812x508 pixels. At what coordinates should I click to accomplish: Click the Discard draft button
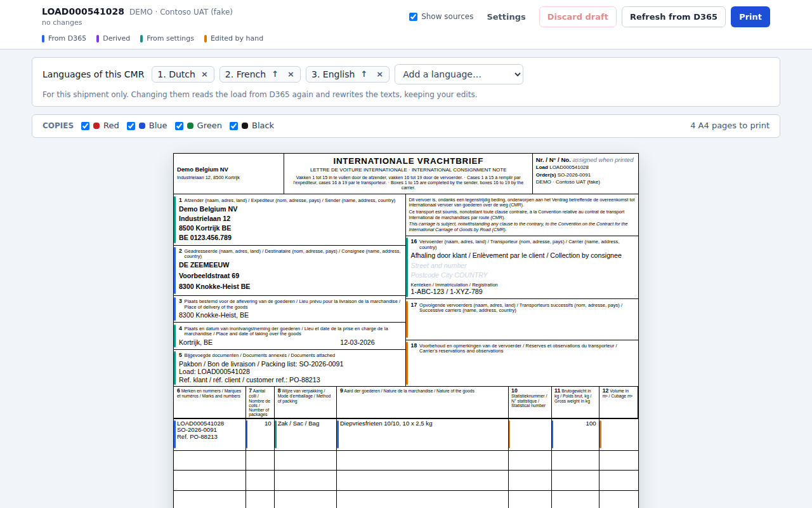point(577,17)
